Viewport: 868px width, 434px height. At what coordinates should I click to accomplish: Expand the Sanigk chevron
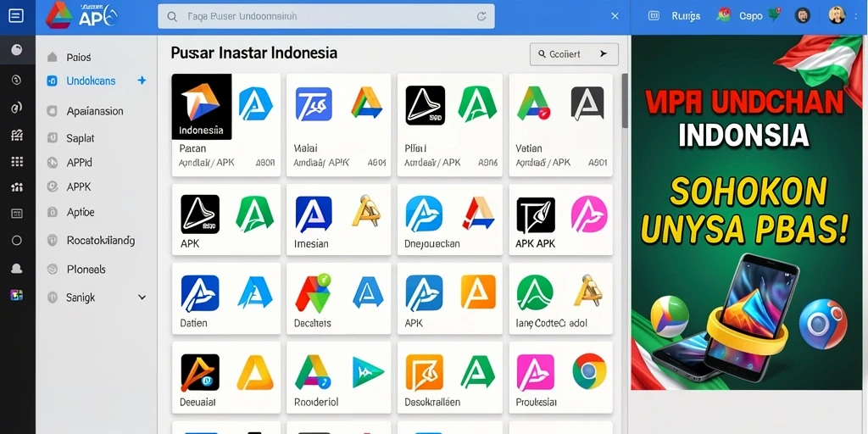pos(142,298)
